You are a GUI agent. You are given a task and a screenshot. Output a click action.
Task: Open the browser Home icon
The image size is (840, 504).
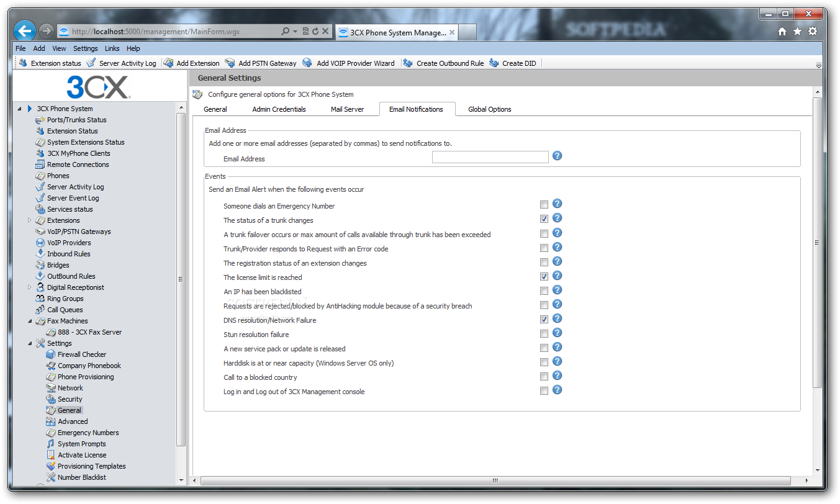tap(782, 32)
